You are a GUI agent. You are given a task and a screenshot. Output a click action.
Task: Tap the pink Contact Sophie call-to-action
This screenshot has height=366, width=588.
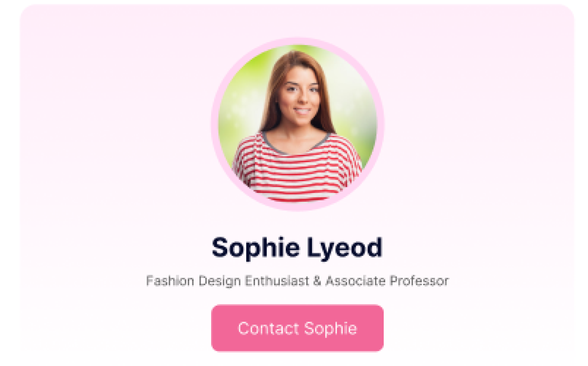coord(297,328)
